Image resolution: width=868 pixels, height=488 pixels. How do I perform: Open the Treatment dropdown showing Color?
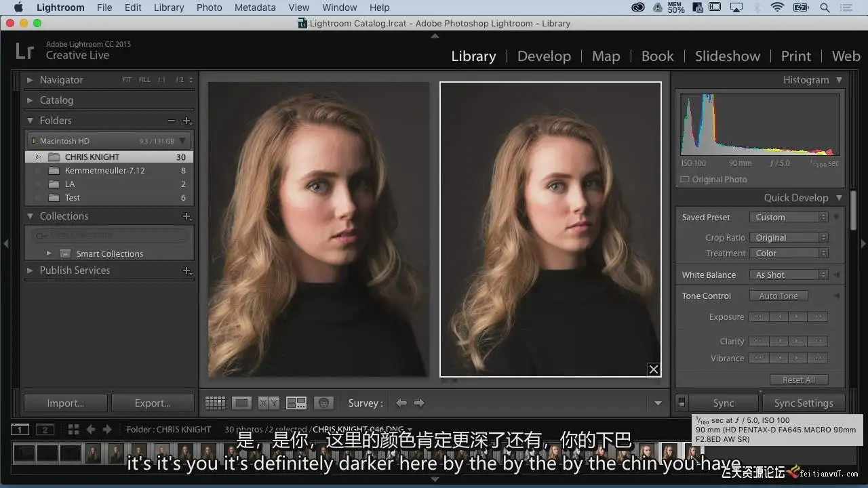coord(789,253)
